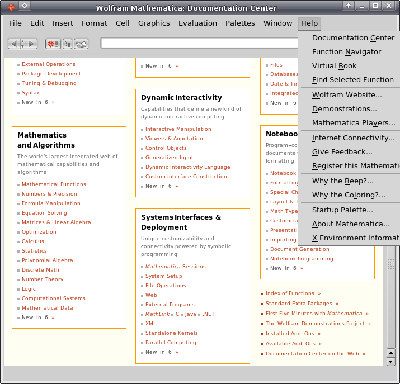Screen dimensions: 400x384
Task: Open the Web link under Systems Interfaces
Action: pyautogui.click(x=151, y=295)
